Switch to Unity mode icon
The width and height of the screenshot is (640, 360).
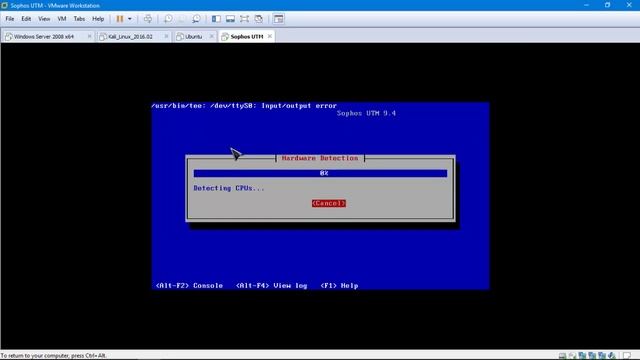(258, 19)
